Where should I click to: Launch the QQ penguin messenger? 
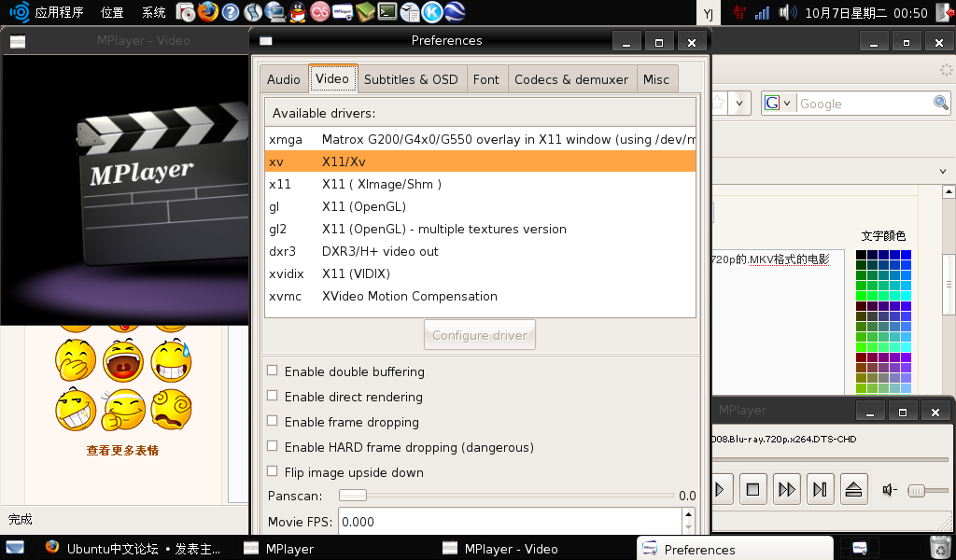298,11
